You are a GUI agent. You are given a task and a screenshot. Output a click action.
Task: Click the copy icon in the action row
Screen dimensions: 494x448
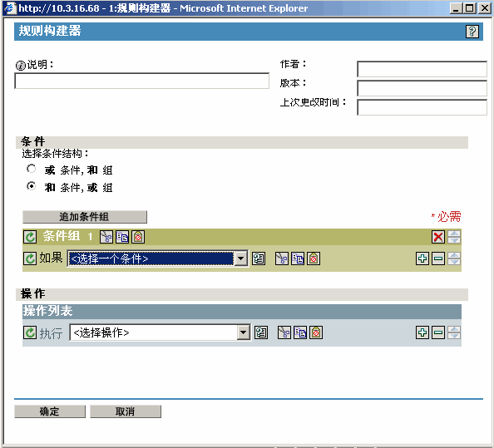pos(300,332)
